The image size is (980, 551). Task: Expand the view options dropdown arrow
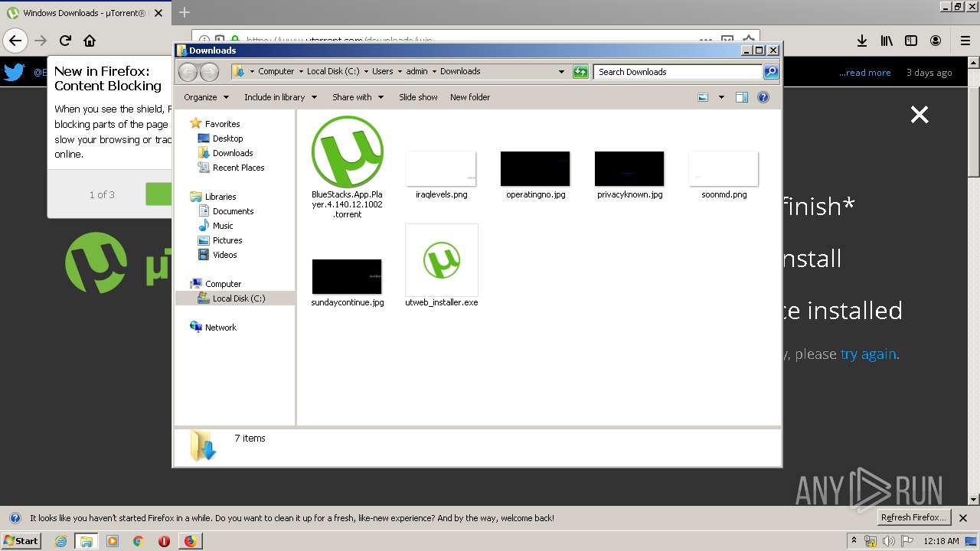coord(721,97)
